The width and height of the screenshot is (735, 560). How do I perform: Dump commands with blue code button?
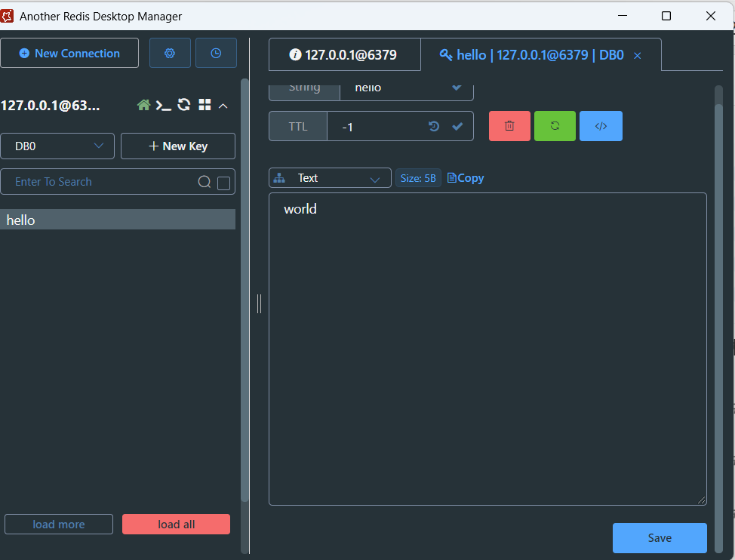(x=601, y=126)
